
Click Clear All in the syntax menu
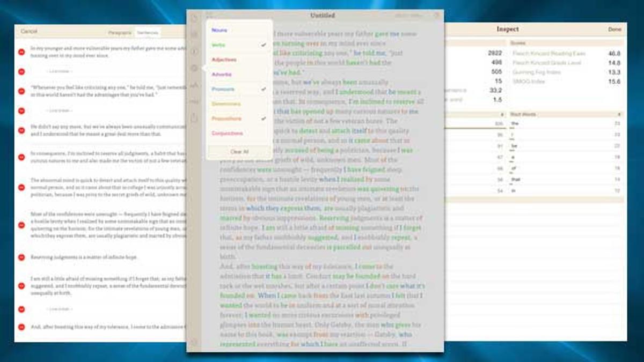pos(239,152)
